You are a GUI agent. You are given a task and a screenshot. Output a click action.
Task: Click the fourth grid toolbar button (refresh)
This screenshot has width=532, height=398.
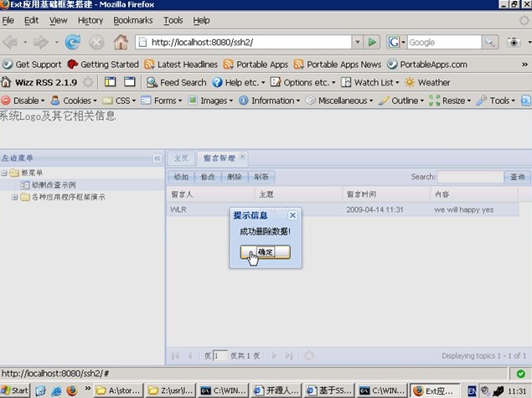tap(261, 177)
